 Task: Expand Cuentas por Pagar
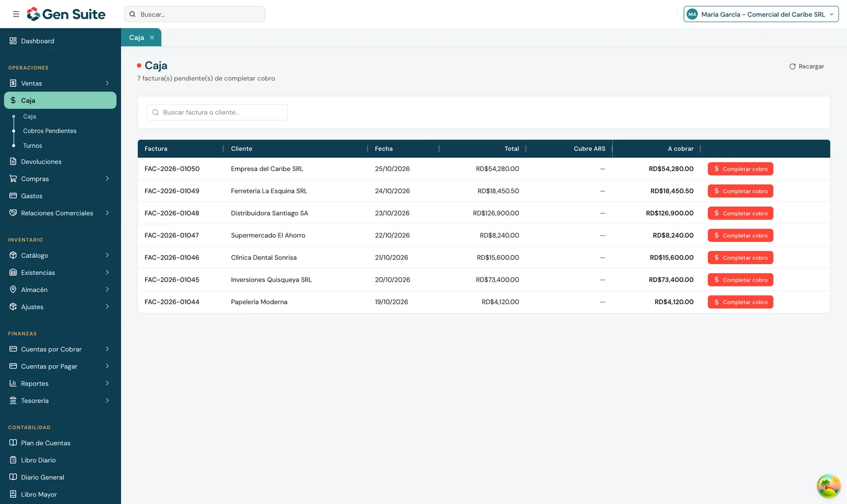tap(107, 366)
